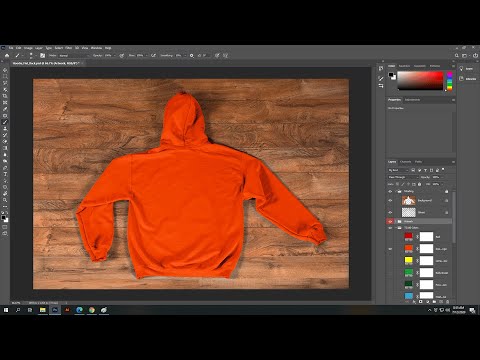Toggle visibility of the top layer group

[x=390, y=191]
